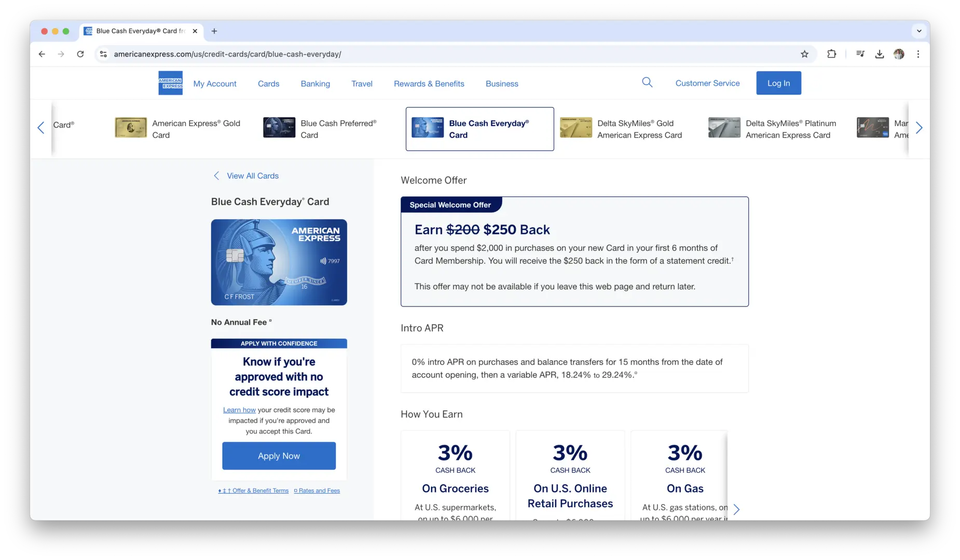
Task: Open the Cards navigation menu
Action: point(268,83)
